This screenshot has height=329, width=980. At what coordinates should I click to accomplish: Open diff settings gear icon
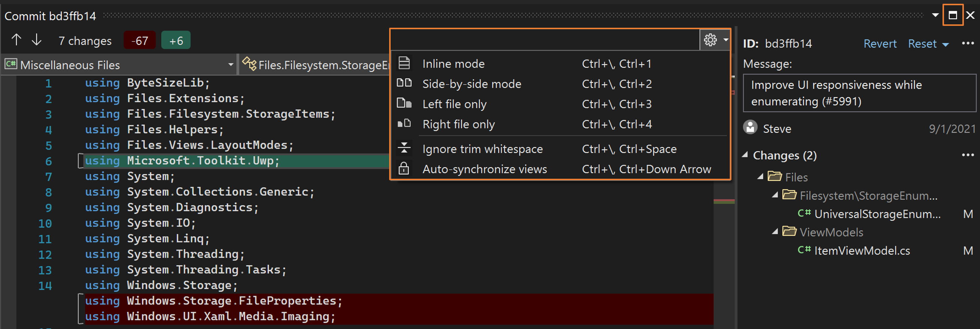point(710,40)
